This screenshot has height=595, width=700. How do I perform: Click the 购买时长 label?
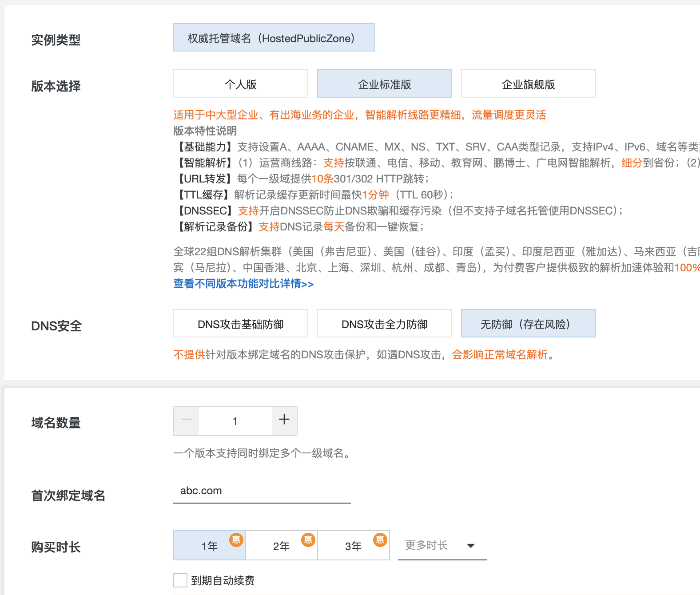[x=56, y=547]
